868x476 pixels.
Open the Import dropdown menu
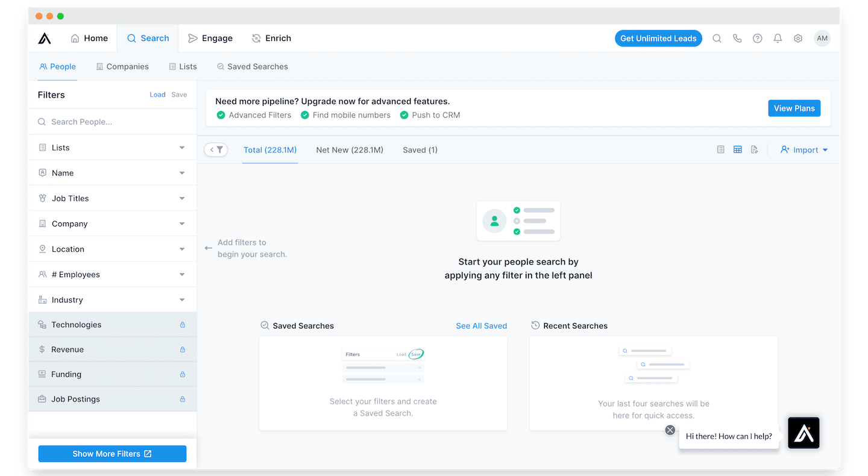804,149
